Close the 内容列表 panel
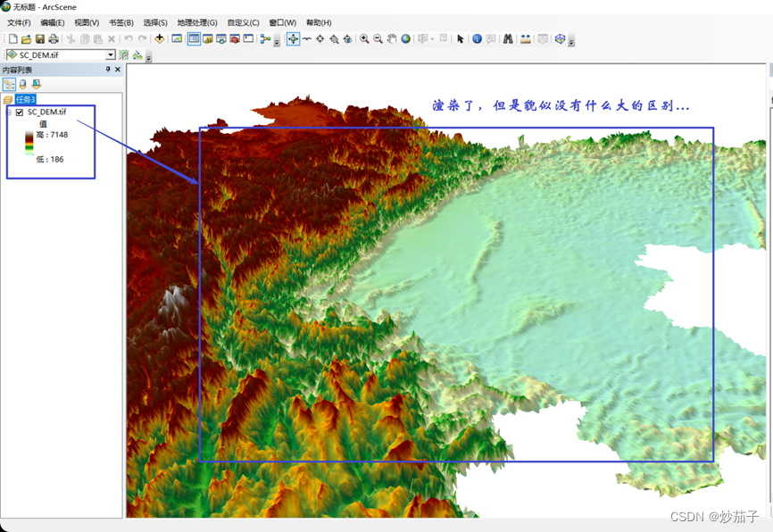Viewport: 773px width, 532px height. tap(118, 70)
